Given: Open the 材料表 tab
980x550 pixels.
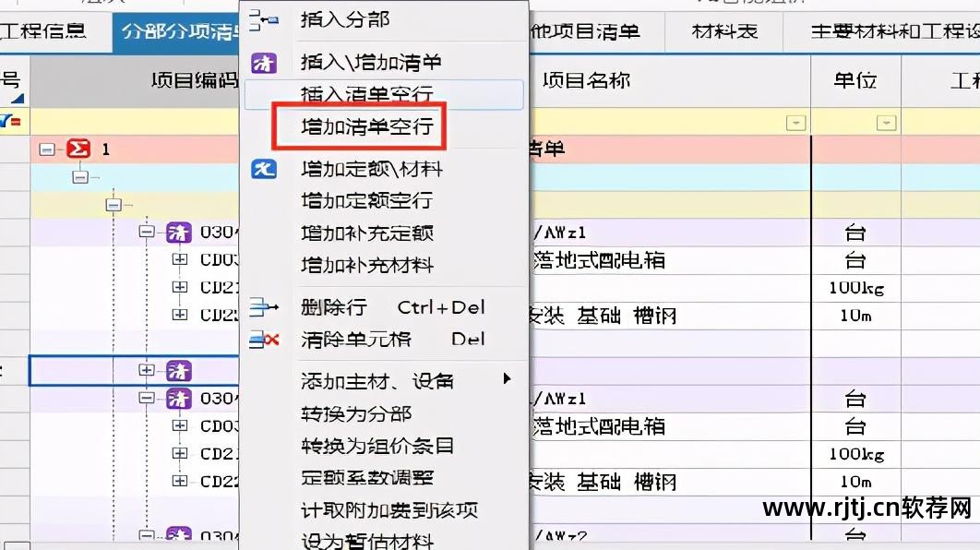Looking at the screenshot, I should pyautogui.click(x=724, y=30).
